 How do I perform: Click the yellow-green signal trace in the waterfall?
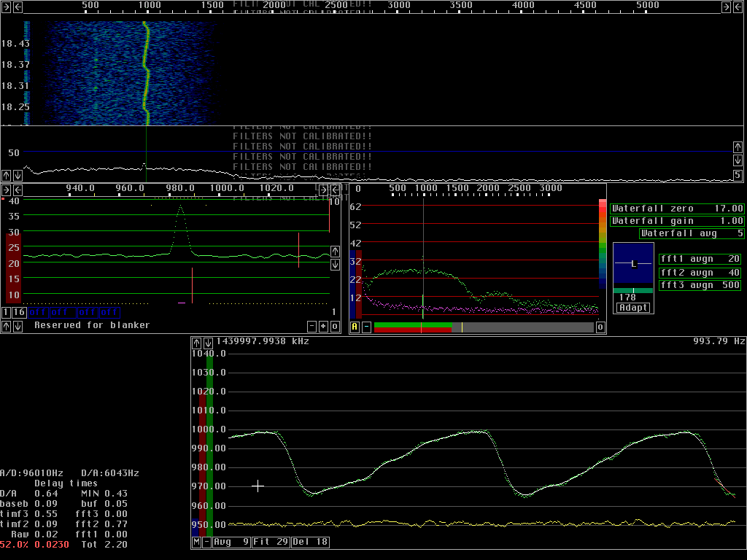[146, 71]
